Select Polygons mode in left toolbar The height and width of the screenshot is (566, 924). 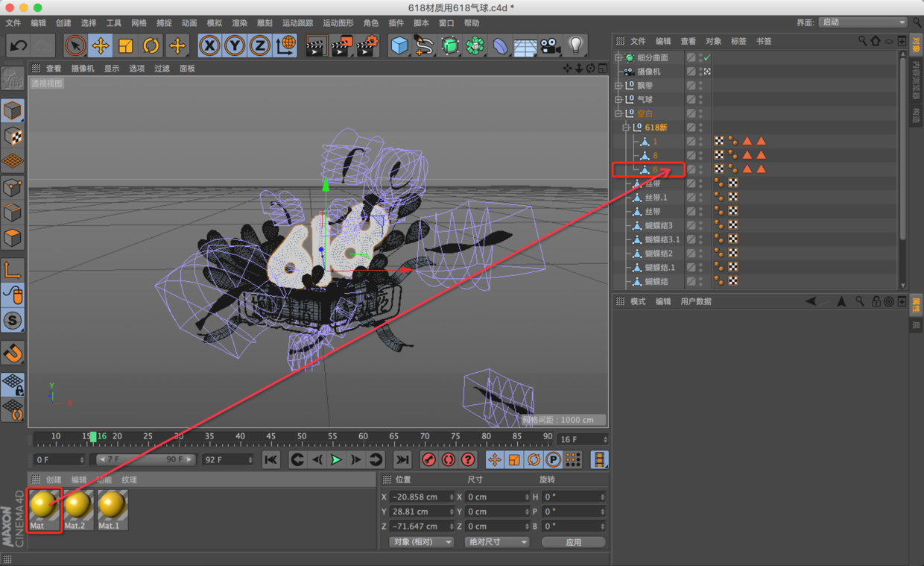[x=13, y=239]
